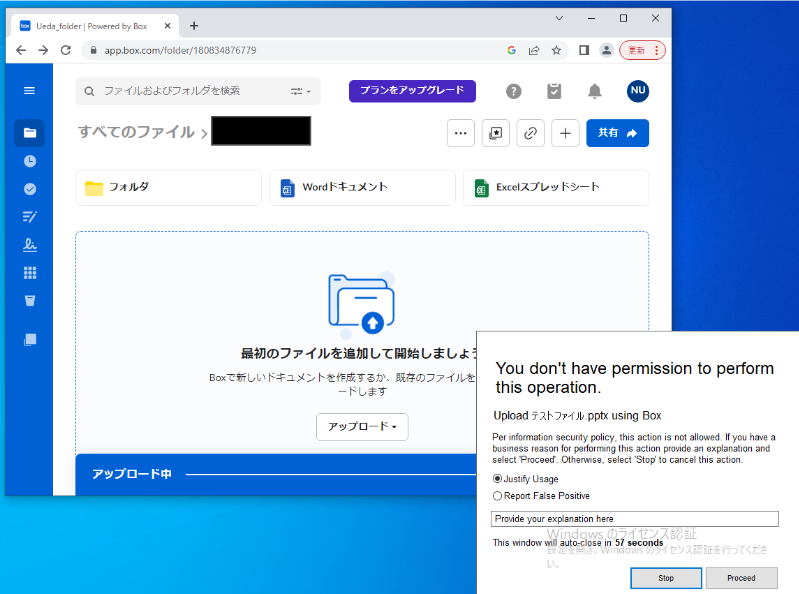The width and height of the screenshot is (799, 594).
Task: Go back in Chrome browser
Action: 21,50
